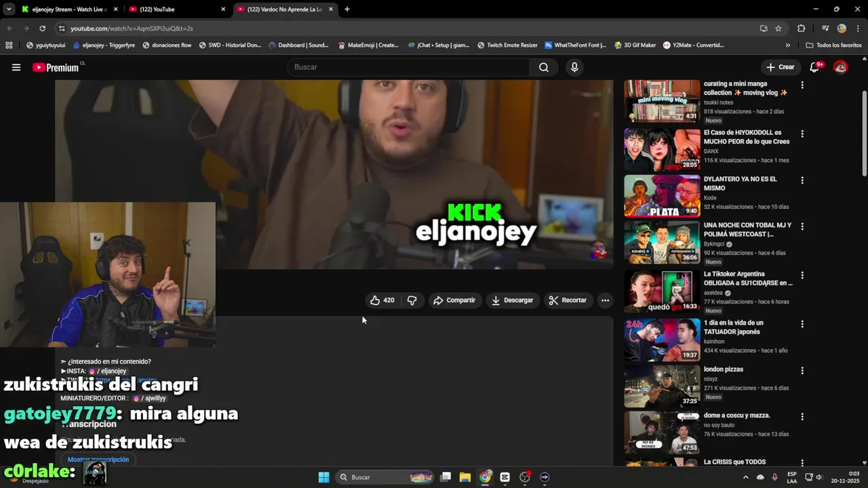Open options for 'UNA NOCHE CON TOBAL' video
This screenshot has width=868, height=488.
pyautogui.click(x=802, y=226)
